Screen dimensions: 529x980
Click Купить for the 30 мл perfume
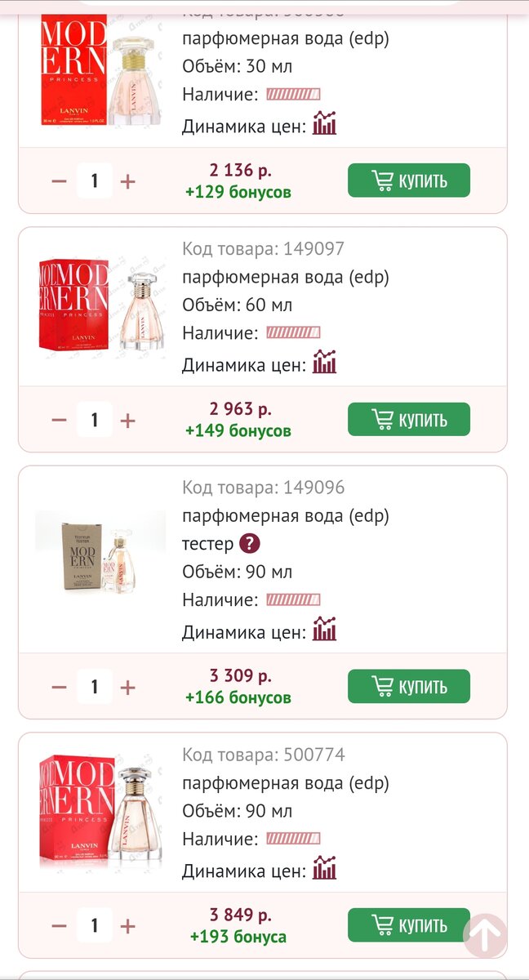408,180
